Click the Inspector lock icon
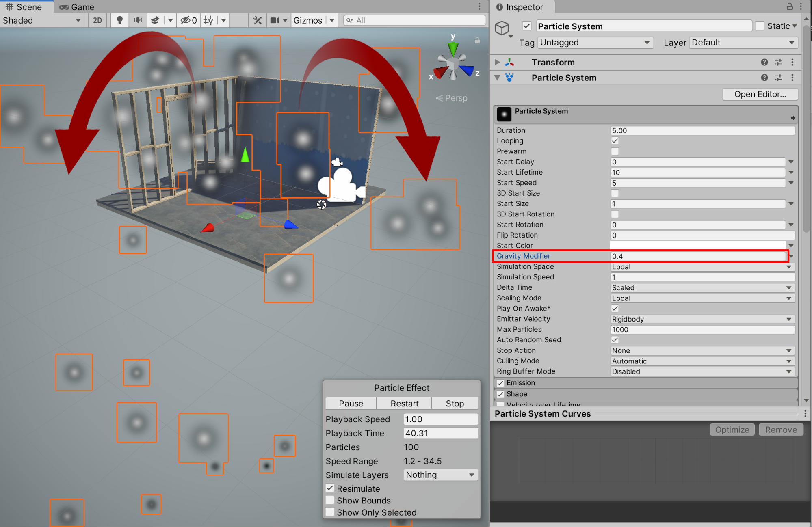812x527 pixels. [789, 6]
